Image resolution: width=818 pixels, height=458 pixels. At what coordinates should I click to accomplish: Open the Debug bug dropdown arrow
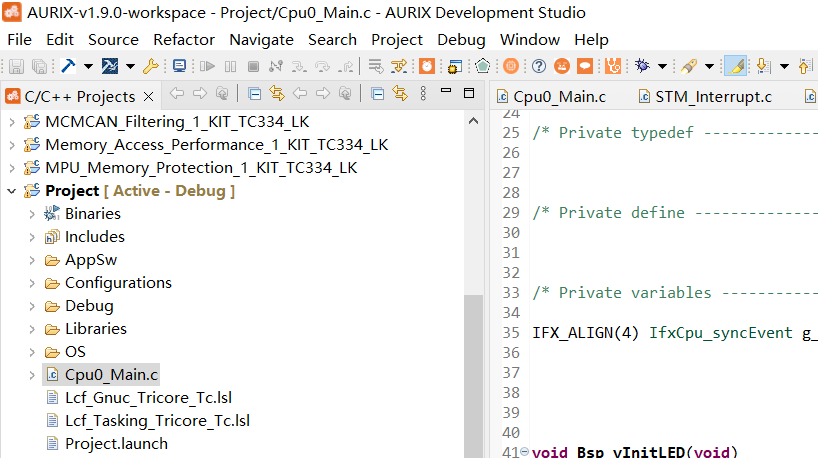pos(662,66)
